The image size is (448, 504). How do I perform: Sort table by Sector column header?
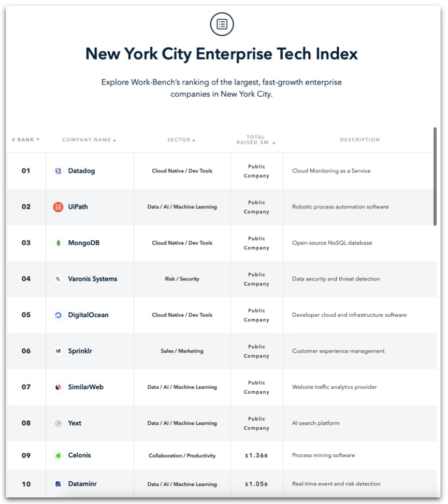tap(181, 140)
